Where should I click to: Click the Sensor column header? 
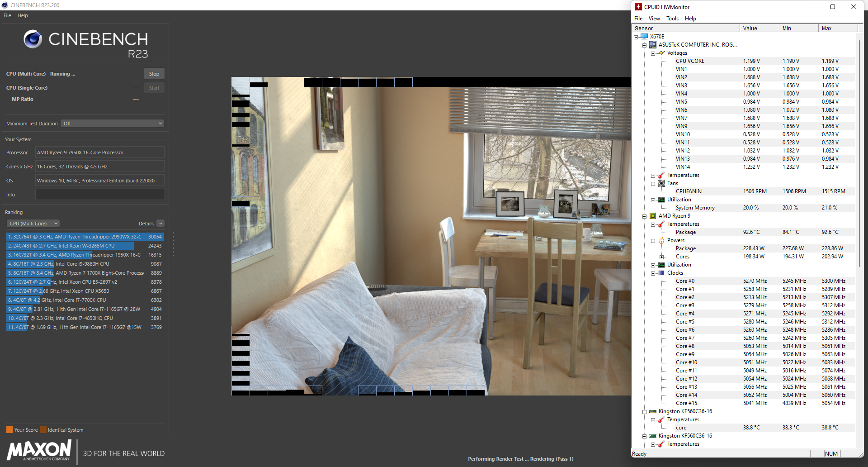pyautogui.click(x=686, y=28)
